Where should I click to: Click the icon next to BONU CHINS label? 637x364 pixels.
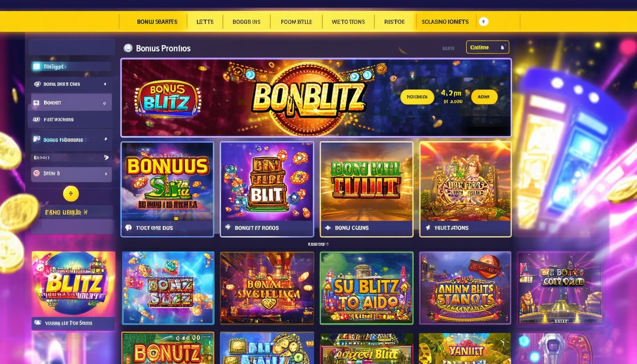[327, 228]
